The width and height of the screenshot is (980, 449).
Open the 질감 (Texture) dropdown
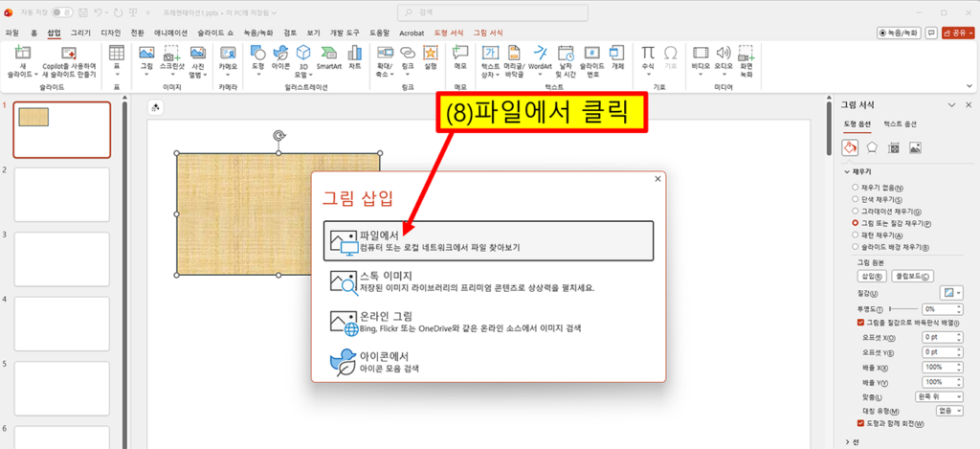point(952,293)
